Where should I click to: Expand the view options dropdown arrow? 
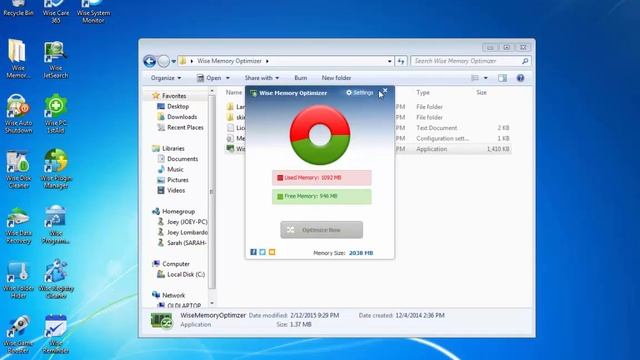pyautogui.click(x=486, y=78)
